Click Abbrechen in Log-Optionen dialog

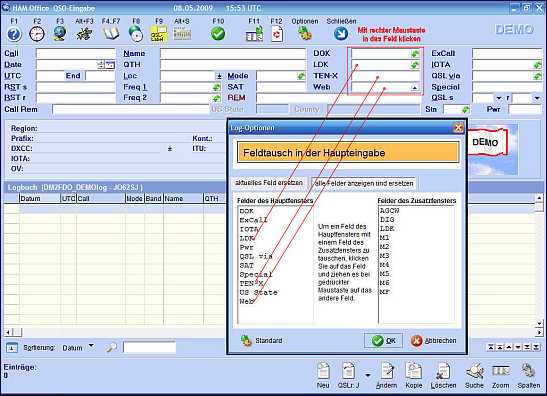click(434, 341)
